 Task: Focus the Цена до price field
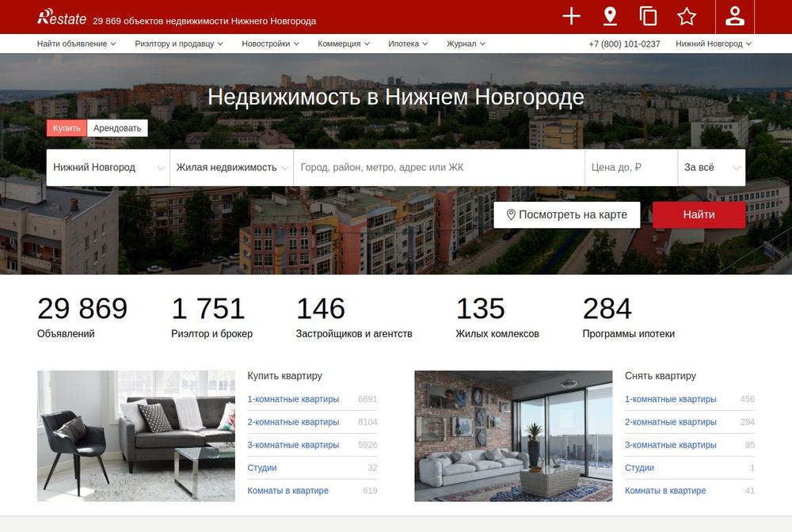pyautogui.click(x=631, y=168)
